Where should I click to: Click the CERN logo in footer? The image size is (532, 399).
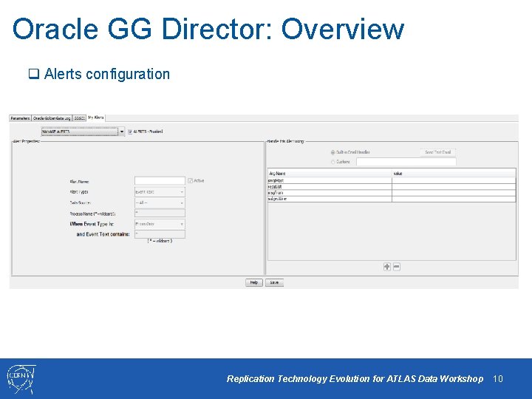point(21,378)
